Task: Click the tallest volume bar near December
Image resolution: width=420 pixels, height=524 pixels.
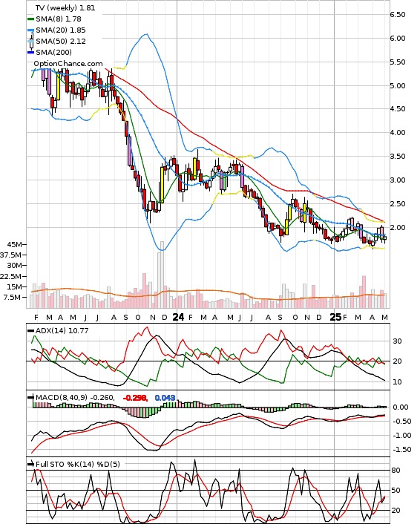Action: point(163,275)
